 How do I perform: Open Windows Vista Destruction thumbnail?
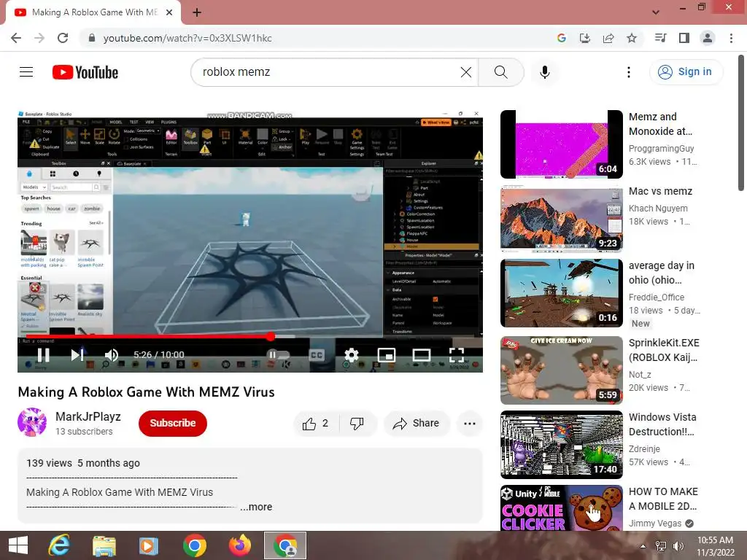pyautogui.click(x=562, y=445)
